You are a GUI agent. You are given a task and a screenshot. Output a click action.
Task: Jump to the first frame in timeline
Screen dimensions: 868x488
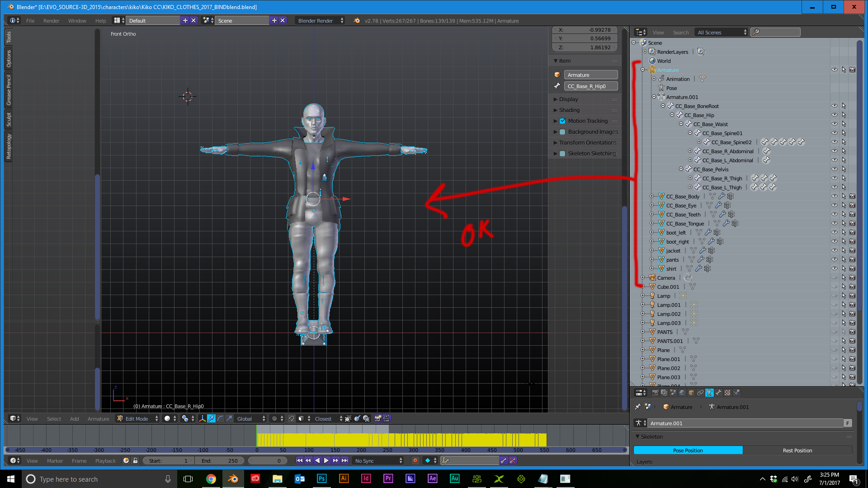coord(299,460)
